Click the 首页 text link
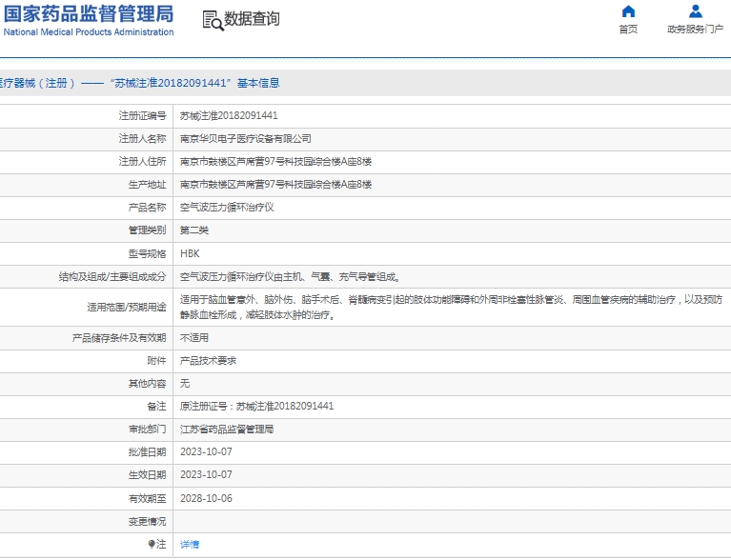The height and width of the screenshot is (560, 731). [x=628, y=30]
